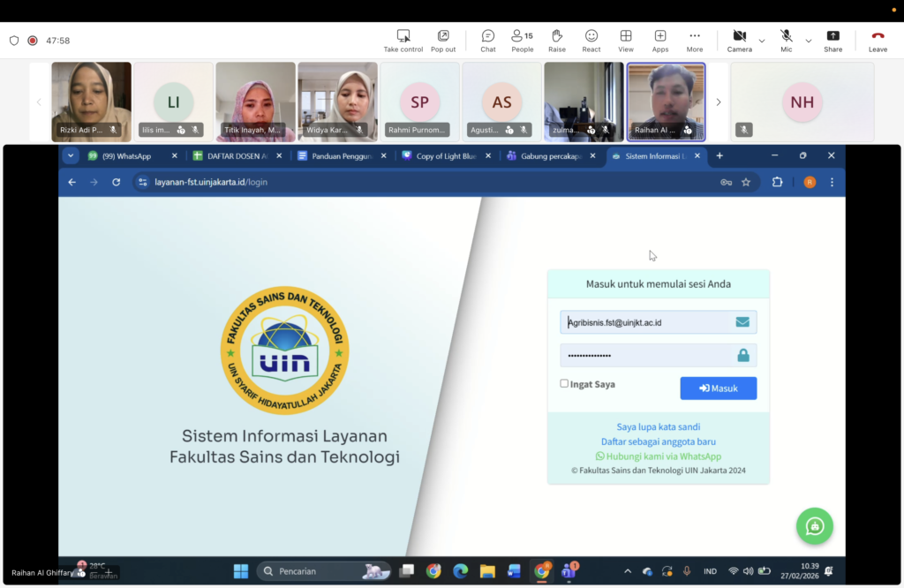The width and height of the screenshot is (904, 588).
Task: Open the Apps panel
Action: click(x=659, y=41)
